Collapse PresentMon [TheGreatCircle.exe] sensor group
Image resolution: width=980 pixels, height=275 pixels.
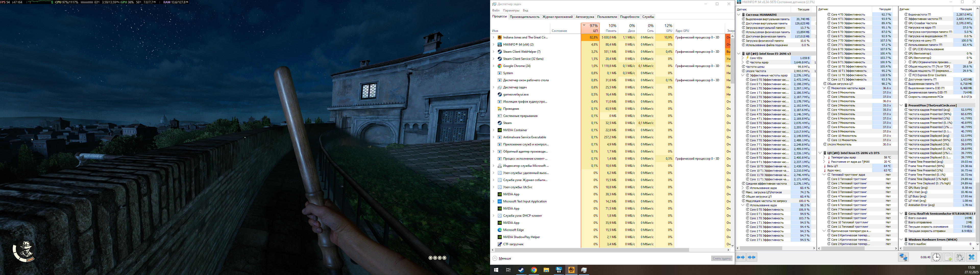coord(901,106)
